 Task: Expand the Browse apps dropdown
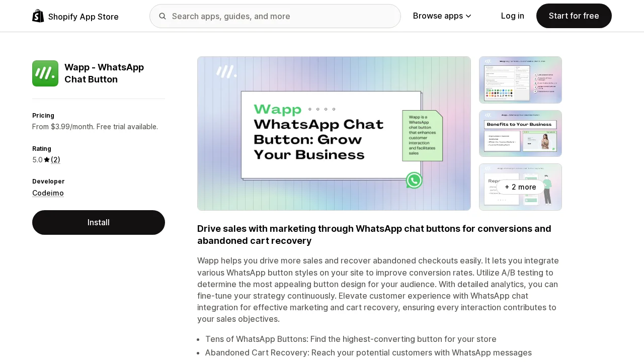442,16
